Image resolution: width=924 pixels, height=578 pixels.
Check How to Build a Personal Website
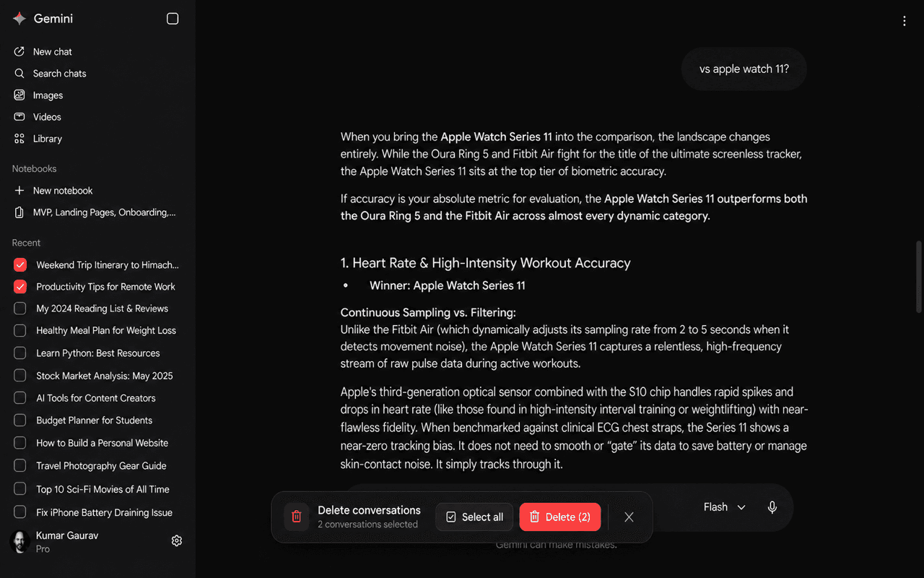pos(20,443)
